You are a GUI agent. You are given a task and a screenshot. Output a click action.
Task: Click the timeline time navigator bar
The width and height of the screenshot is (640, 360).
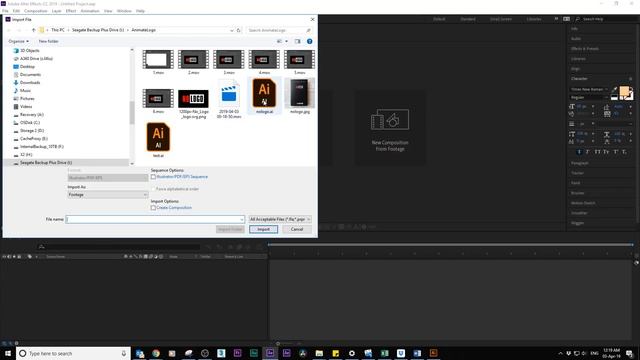coord(450,244)
